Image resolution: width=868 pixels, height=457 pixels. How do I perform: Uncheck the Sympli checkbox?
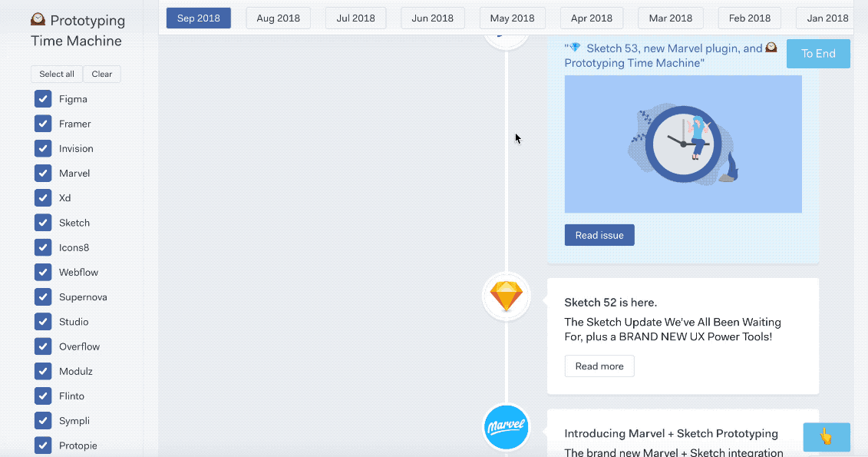pyautogui.click(x=43, y=420)
